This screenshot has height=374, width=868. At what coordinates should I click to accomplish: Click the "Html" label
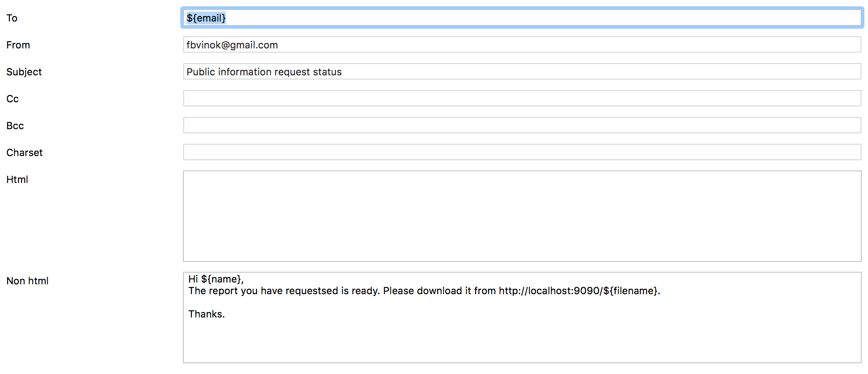[x=17, y=180]
